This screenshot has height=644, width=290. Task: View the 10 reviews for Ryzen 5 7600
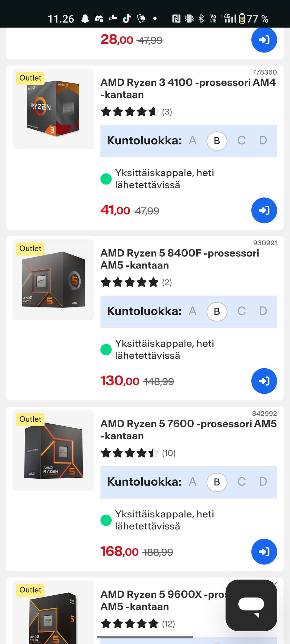tap(169, 453)
